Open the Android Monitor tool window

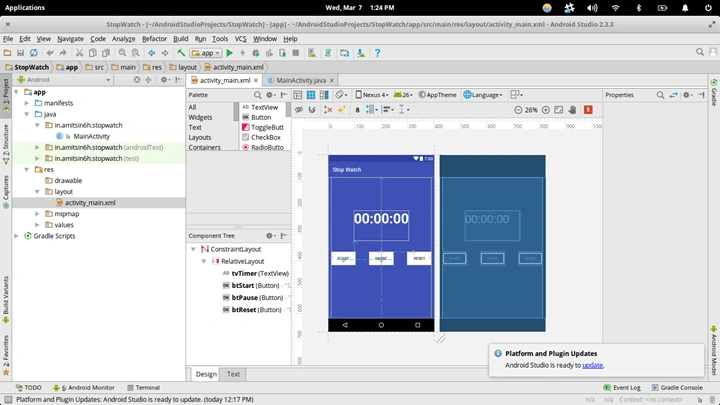click(84, 388)
